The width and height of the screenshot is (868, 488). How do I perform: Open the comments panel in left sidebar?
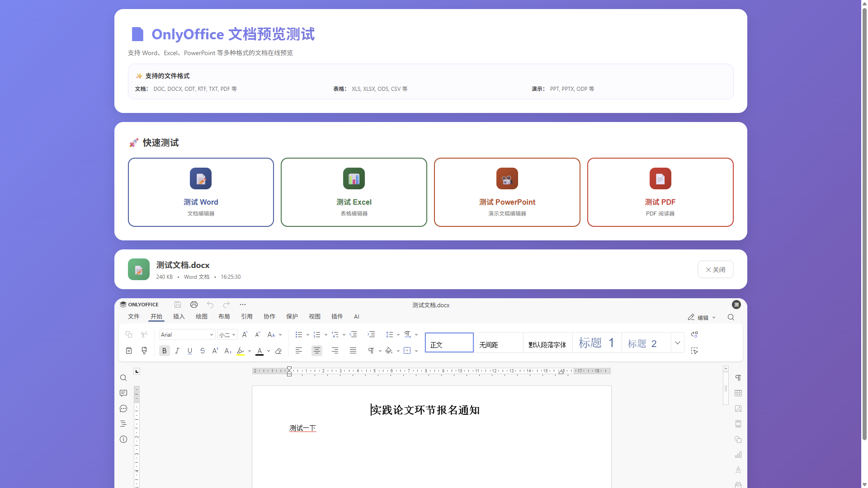click(x=123, y=393)
